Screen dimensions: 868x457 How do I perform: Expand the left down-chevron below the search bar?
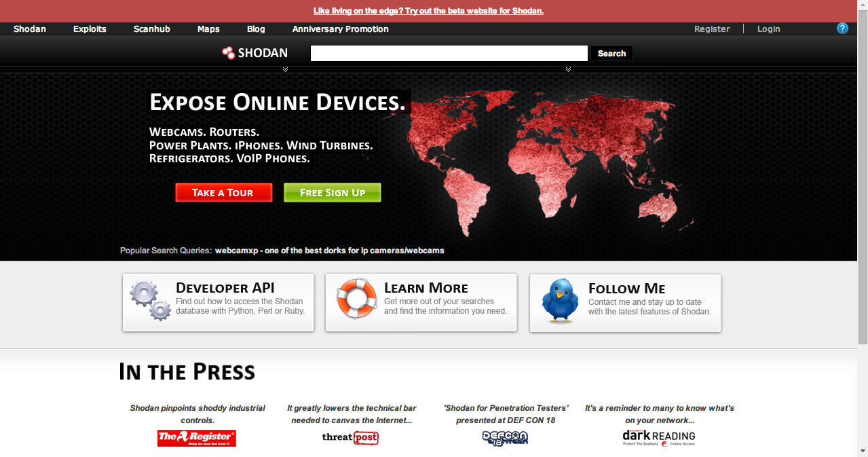point(285,69)
